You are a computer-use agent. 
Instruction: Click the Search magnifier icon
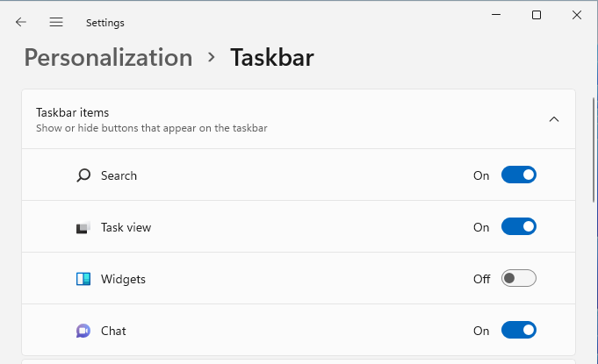coord(83,175)
